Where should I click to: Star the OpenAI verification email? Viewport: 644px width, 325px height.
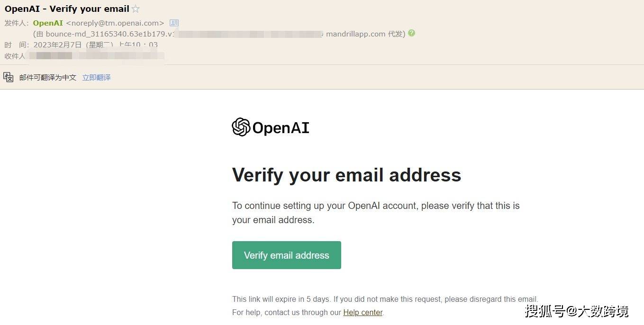[136, 9]
